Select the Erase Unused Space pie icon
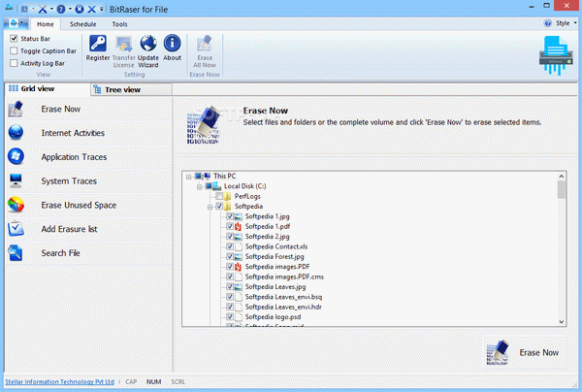This screenshot has width=582, height=392. click(x=16, y=205)
